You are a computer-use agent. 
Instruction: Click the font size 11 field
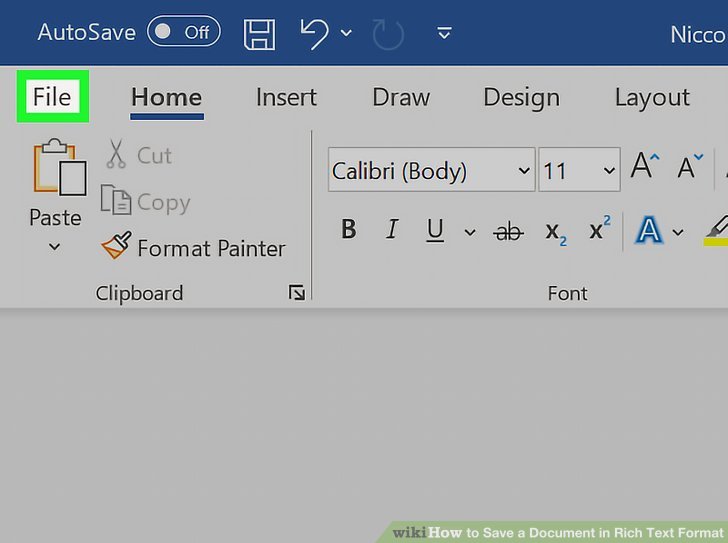pos(579,170)
